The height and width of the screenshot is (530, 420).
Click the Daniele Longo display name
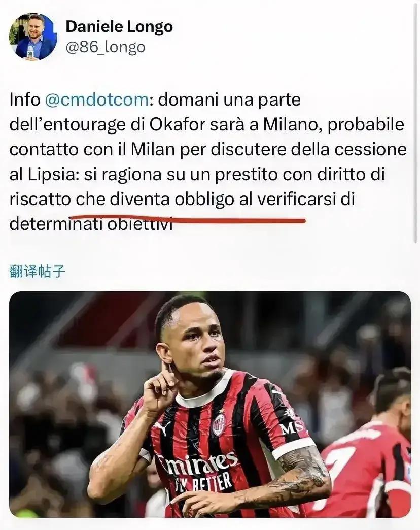pyautogui.click(x=119, y=26)
